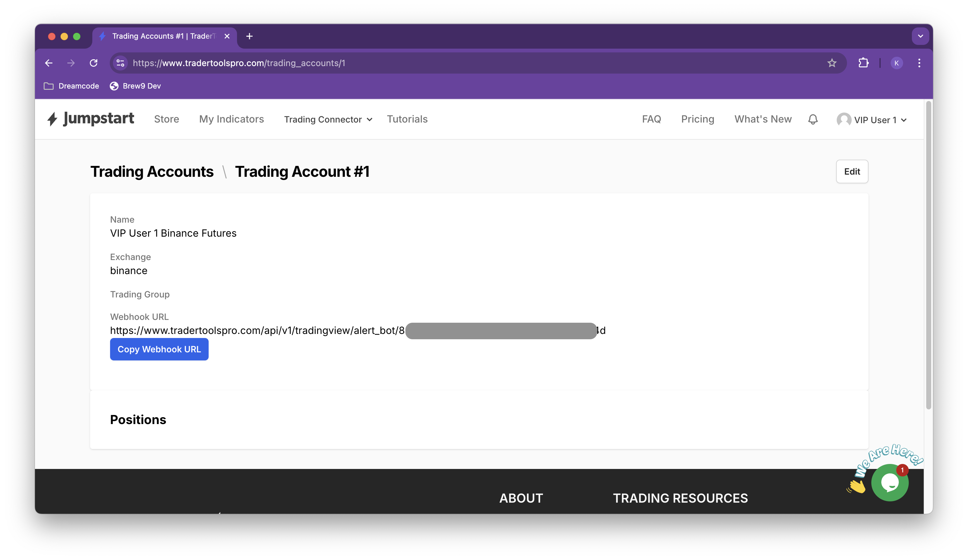Open What's New page
Screen dimensions: 968x560
click(x=762, y=119)
